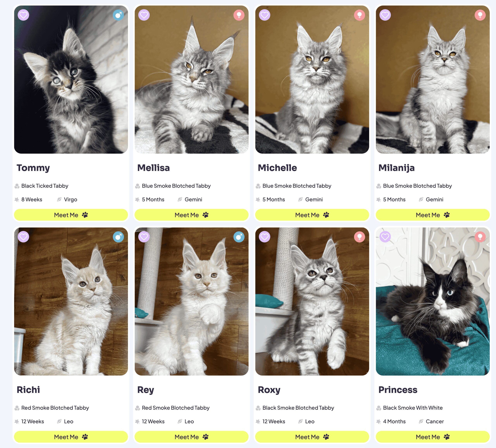Screen dimensions: 496x448
Task: Click the male gender icon on Tommy's photo
Action: coord(118,15)
